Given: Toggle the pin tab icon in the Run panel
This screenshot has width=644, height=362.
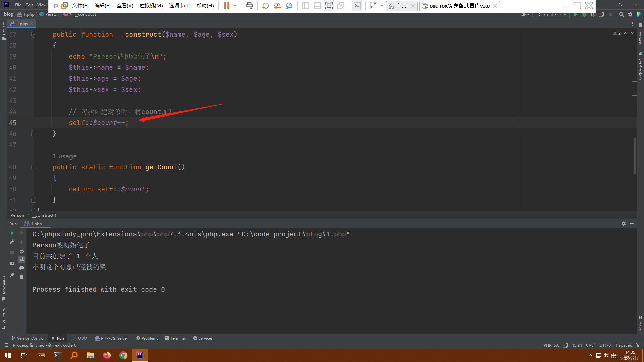Looking at the screenshot, I should click(12, 275).
